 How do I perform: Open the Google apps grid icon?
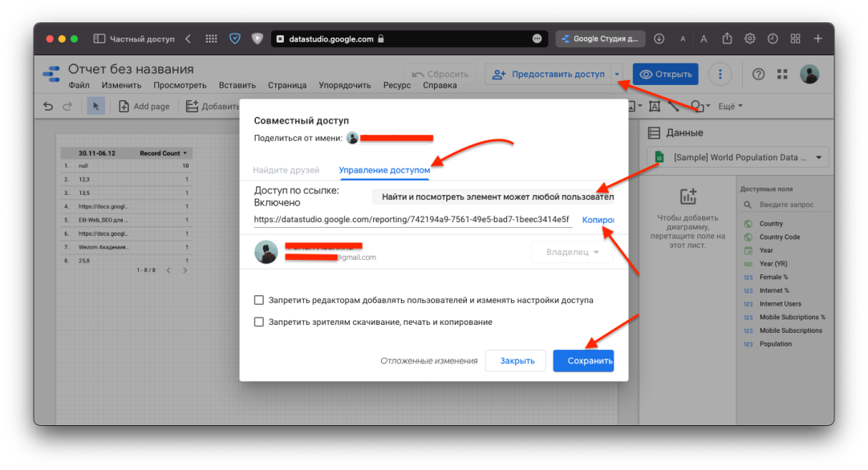(x=782, y=74)
